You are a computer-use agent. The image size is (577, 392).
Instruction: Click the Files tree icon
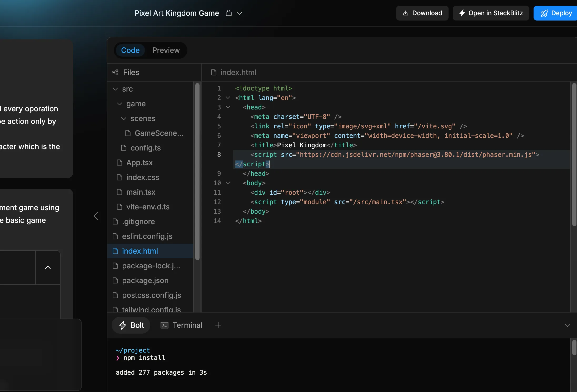[x=115, y=72]
